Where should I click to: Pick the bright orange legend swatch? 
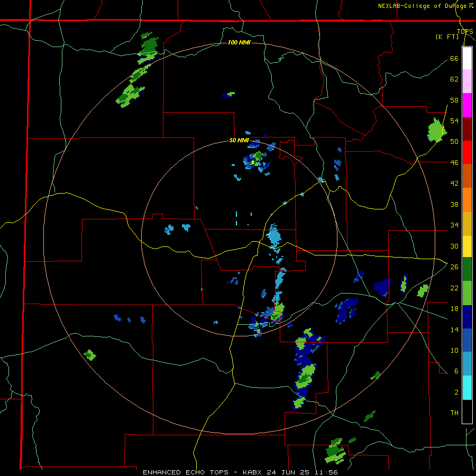[x=467, y=200]
